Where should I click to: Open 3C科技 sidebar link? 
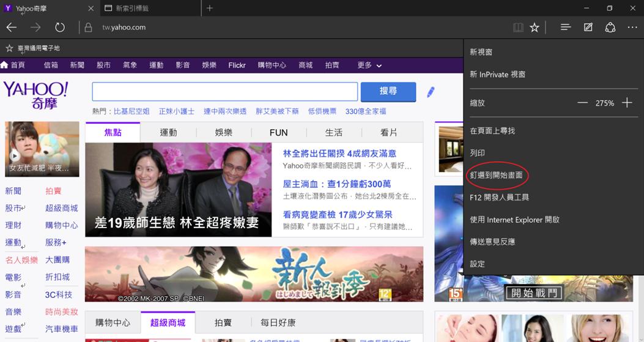coord(59,294)
